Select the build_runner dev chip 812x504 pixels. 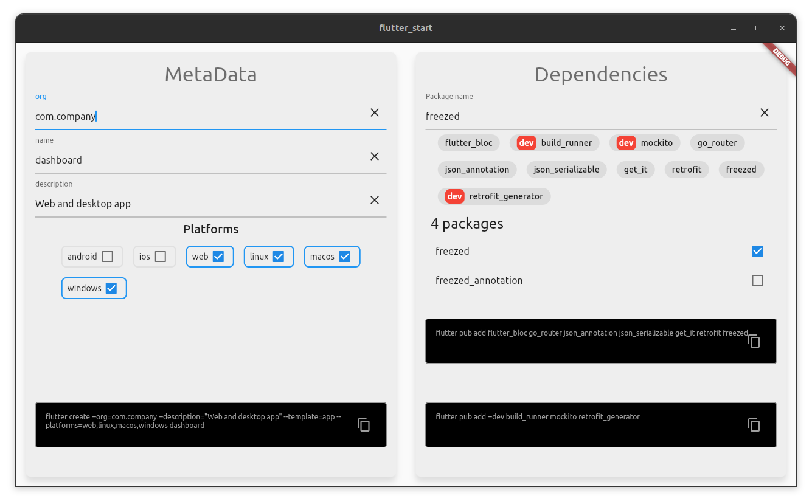coord(555,143)
